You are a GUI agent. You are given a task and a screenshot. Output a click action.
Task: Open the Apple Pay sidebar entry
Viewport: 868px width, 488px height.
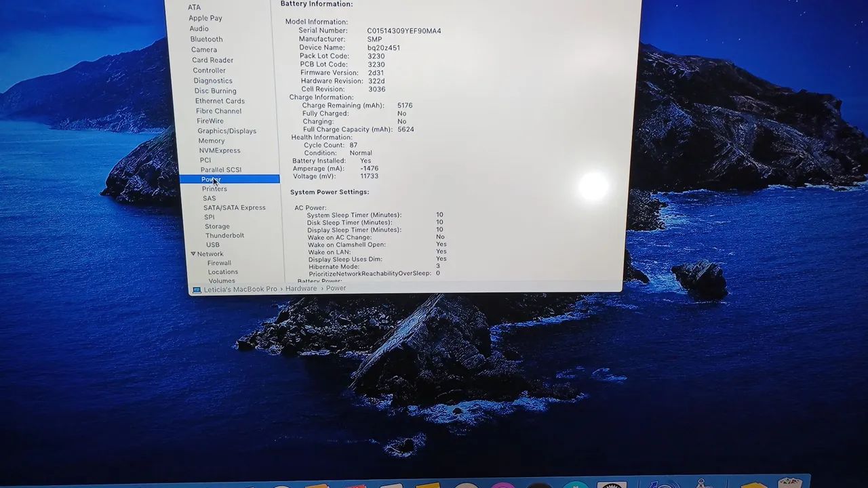[205, 18]
